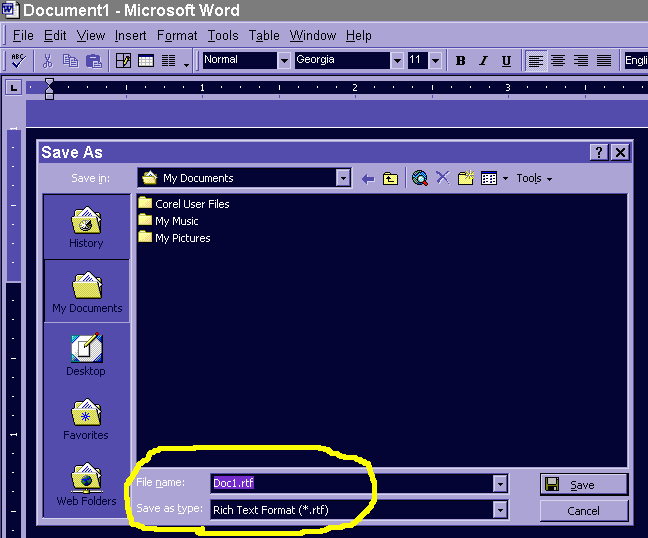Open History in the places bar
Image resolution: width=648 pixels, height=538 pixels.
[x=86, y=227]
